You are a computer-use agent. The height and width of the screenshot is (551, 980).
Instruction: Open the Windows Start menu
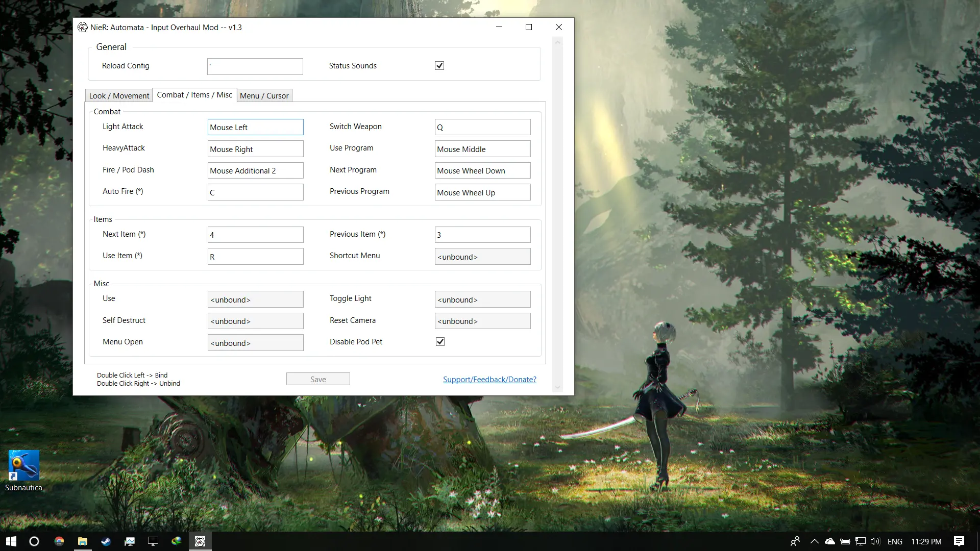tap(11, 541)
